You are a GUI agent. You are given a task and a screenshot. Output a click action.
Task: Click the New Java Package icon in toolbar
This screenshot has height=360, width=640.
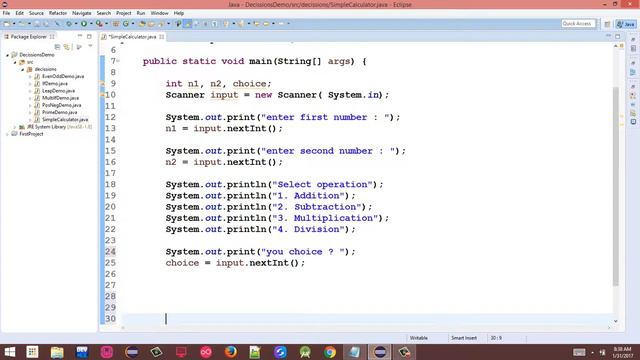(x=116, y=24)
